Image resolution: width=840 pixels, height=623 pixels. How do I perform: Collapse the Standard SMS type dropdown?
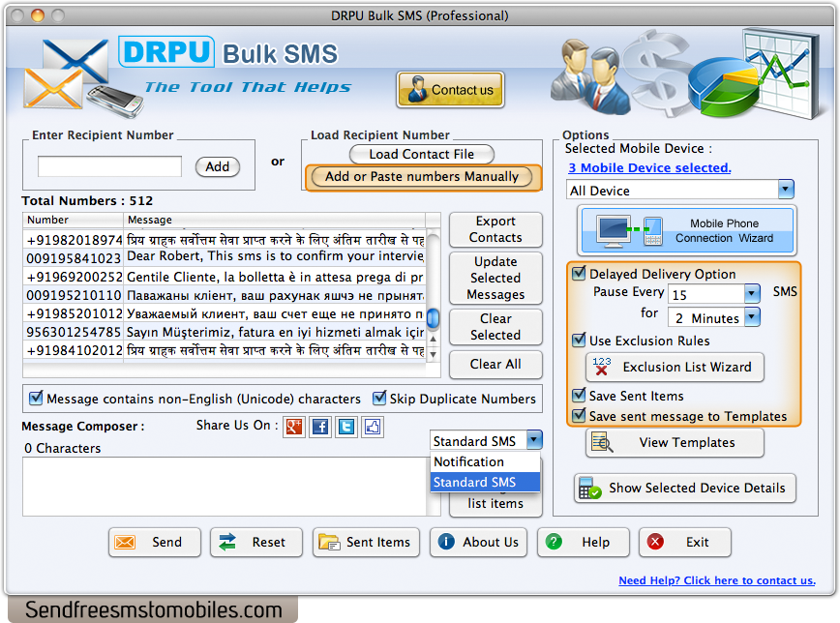(534, 440)
